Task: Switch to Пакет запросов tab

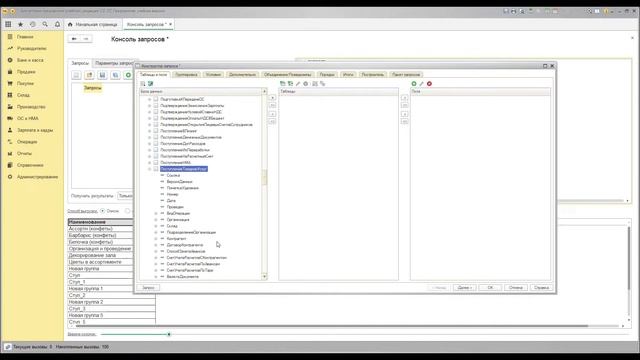Action: point(406,75)
